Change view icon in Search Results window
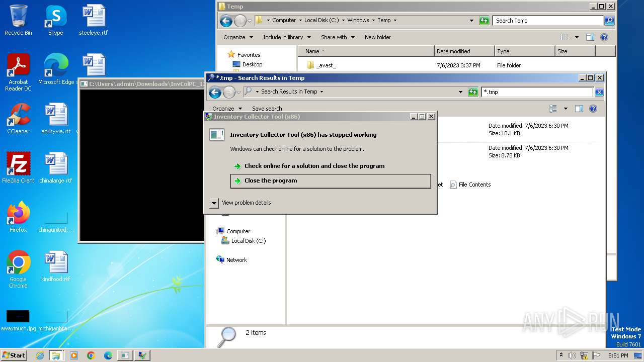Viewport: 644px width, 362px height. 553,109
